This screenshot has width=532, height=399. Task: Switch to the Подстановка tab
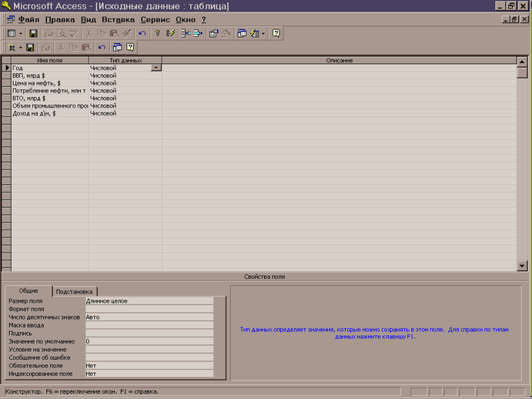click(x=75, y=291)
